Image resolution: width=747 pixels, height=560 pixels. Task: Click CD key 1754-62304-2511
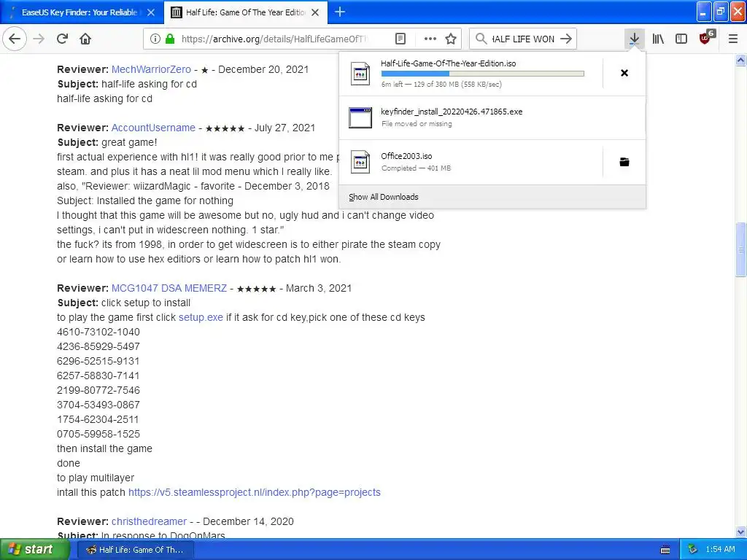click(98, 419)
